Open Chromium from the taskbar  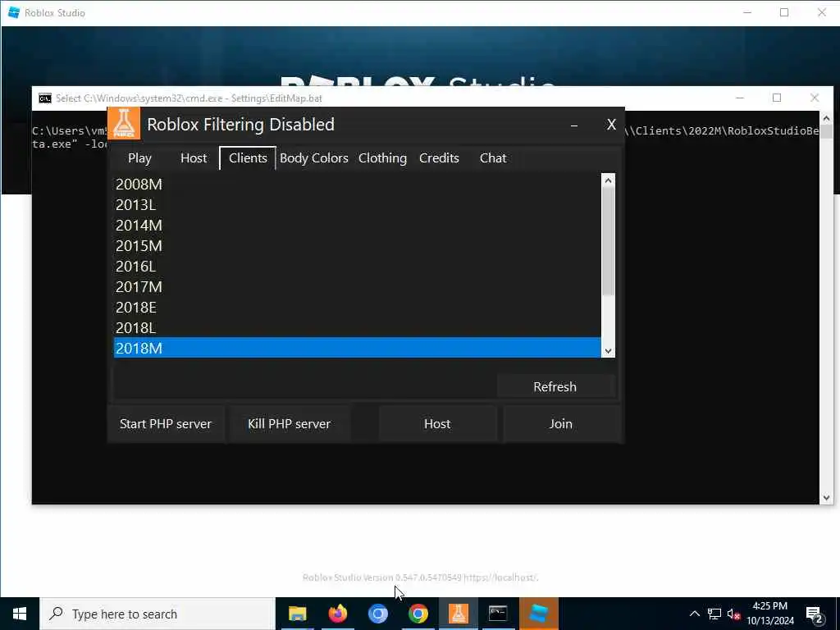tap(377, 614)
